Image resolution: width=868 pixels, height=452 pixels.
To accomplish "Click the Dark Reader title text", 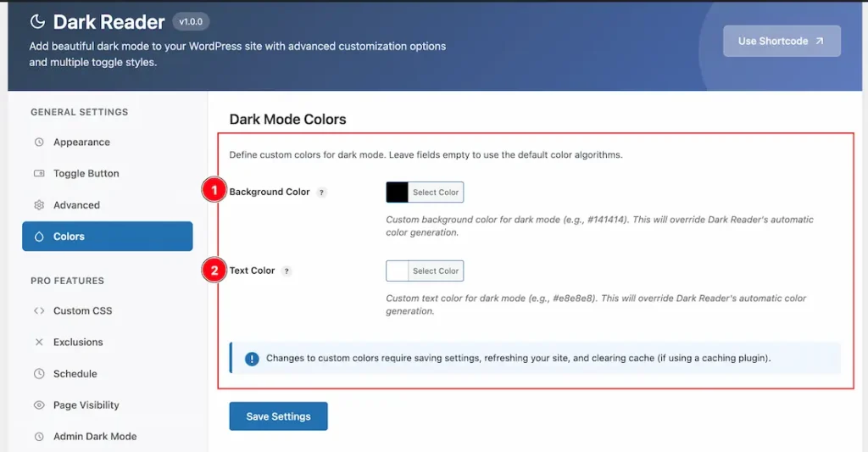I will [109, 21].
